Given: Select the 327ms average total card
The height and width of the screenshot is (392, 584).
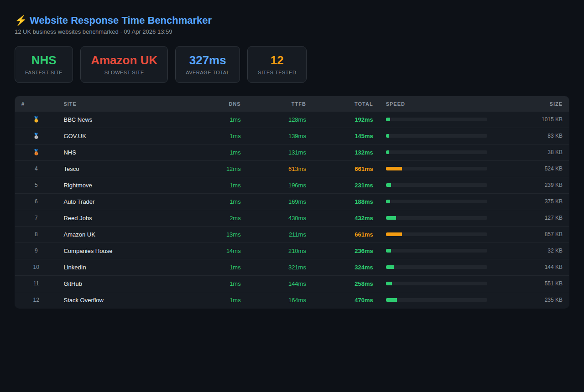Looking at the screenshot, I should click(208, 64).
